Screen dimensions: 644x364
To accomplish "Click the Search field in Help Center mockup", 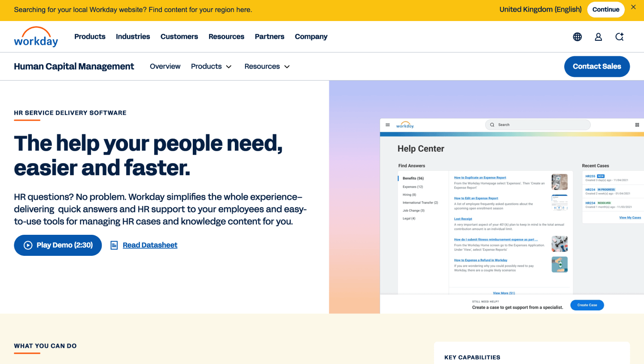I will coord(538,125).
